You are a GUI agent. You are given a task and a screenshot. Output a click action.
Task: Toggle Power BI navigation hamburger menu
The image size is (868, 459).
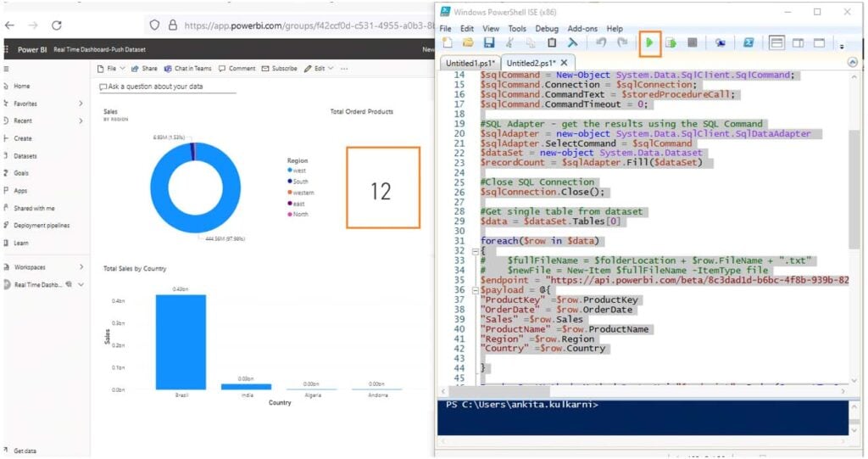coord(7,69)
